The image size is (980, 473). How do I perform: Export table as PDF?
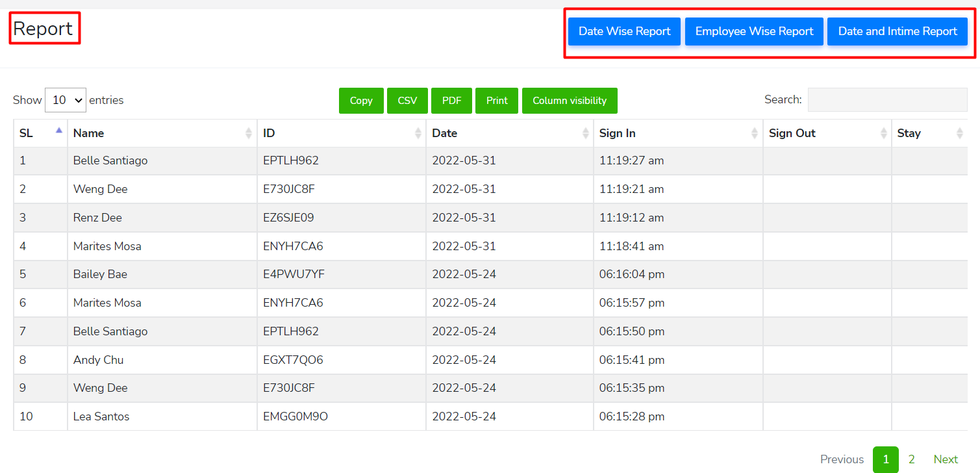coord(451,101)
